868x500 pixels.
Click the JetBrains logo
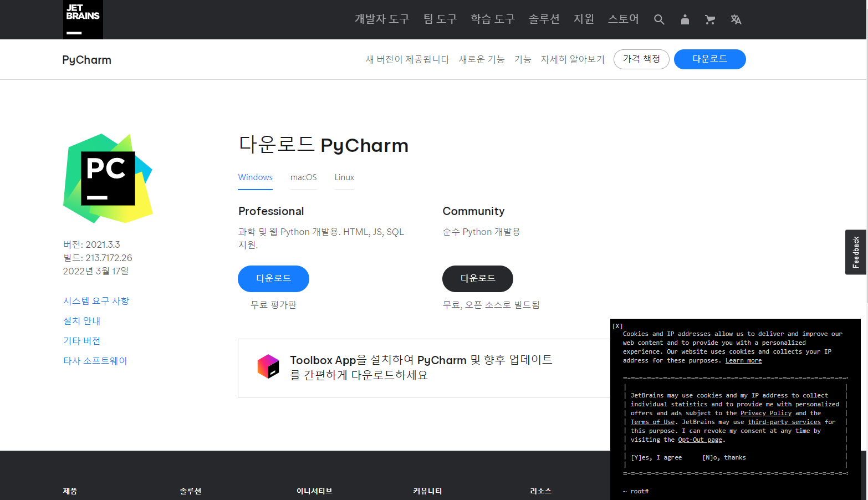pos(83,19)
